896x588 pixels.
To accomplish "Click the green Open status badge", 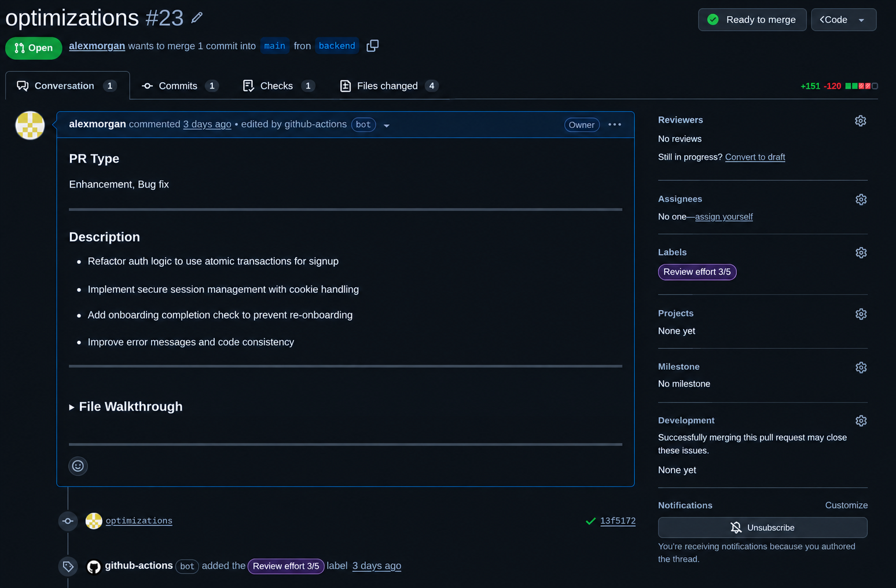I will click(x=34, y=48).
